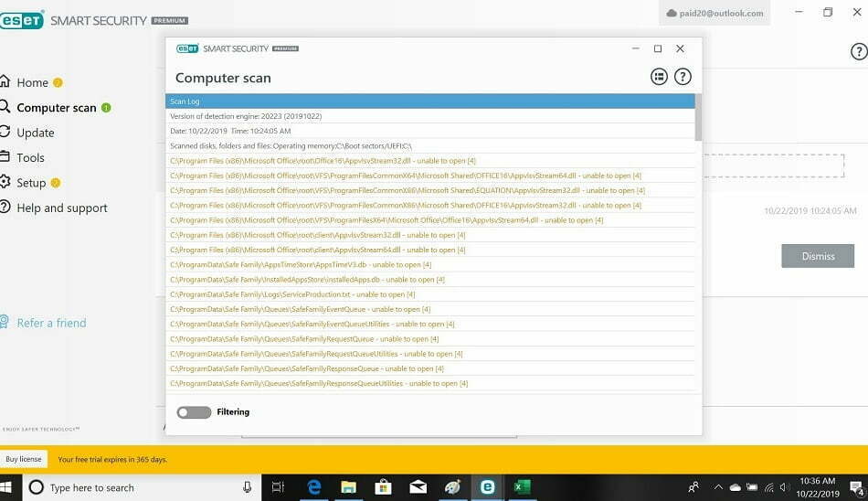Click Computer scan green notification badge

click(106, 108)
